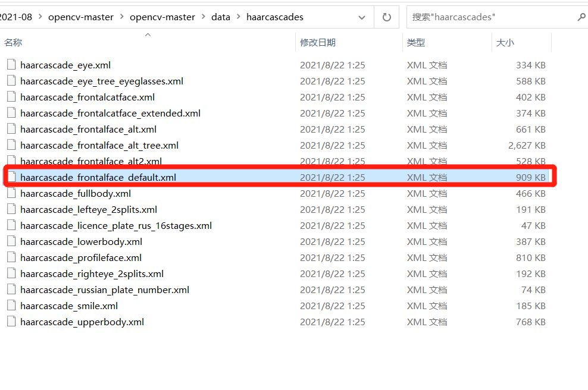Image resolution: width=588 pixels, height=390 pixels.
Task: Click opencv-master first breadcrumb segment
Action: (80, 17)
